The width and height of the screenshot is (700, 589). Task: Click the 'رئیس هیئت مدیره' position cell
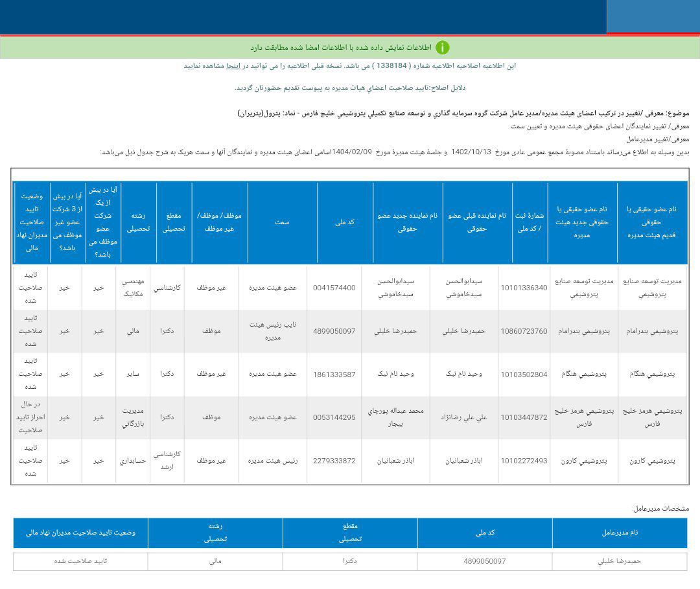[x=273, y=461]
